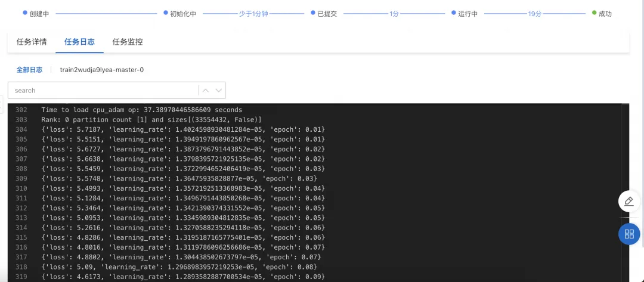Open the blue grid apps button
This screenshot has width=644, height=282.
tap(629, 234)
